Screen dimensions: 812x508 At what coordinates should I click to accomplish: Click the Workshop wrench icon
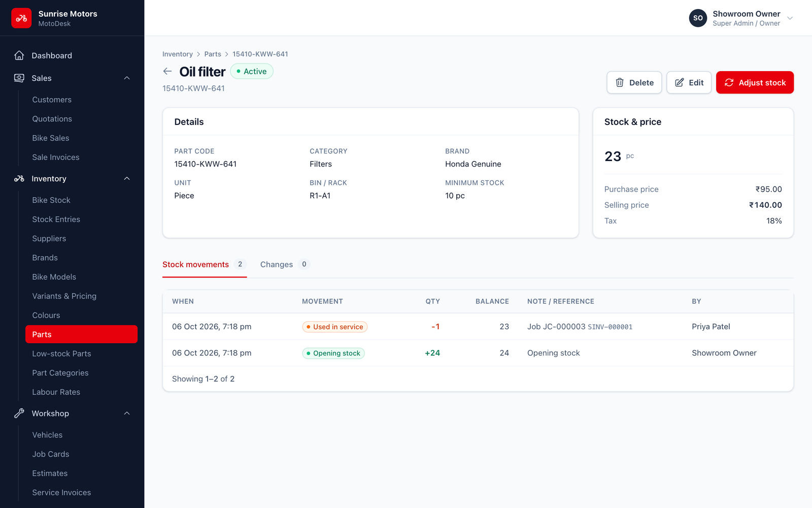[x=19, y=414]
